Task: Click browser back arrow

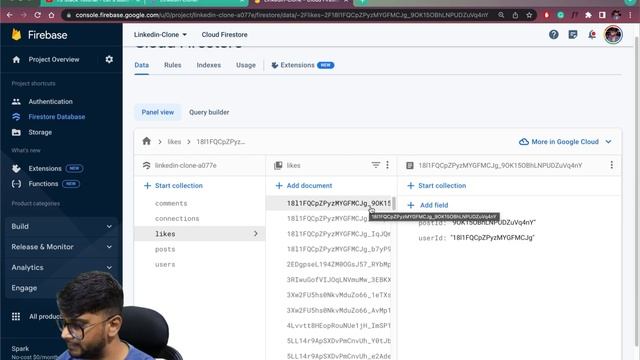Action: [x=9, y=15]
